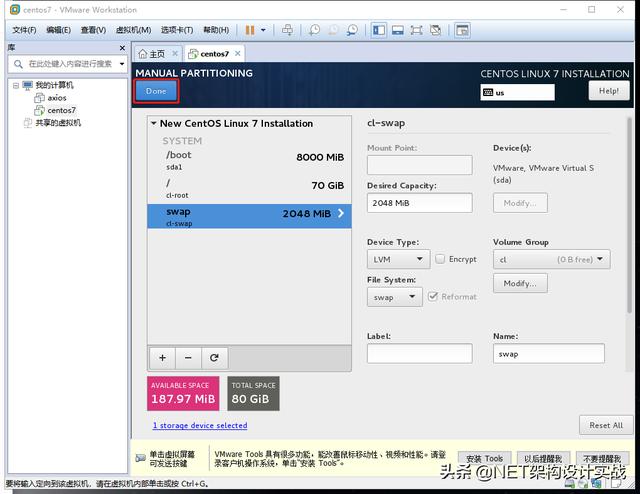Click the Label input field
The width and height of the screenshot is (640, 494).
[x=420, y=354]
